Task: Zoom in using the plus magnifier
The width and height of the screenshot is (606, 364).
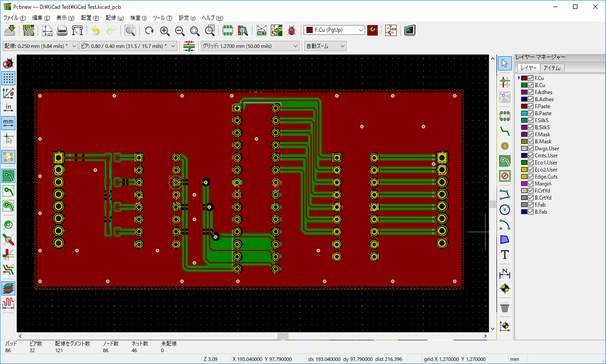Action: pos(165,30)
